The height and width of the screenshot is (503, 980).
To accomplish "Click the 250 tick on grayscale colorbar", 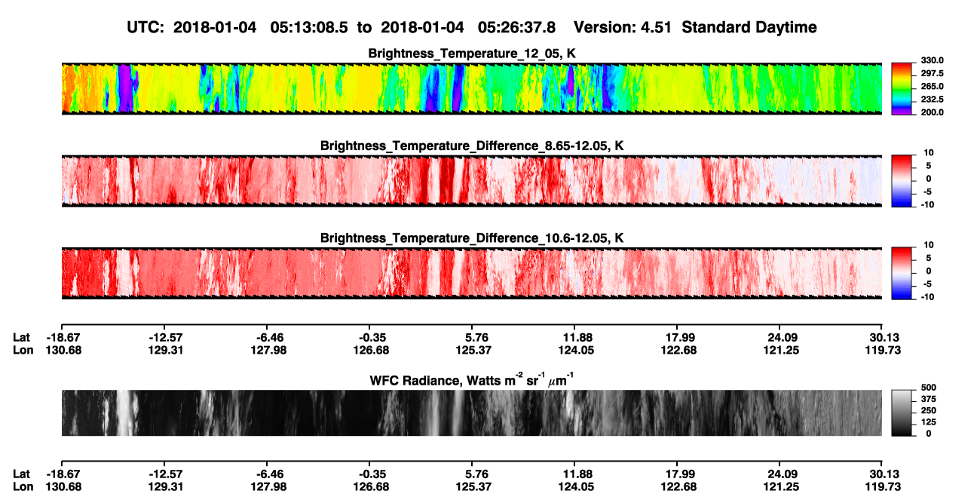I will (x=929, y=412).
